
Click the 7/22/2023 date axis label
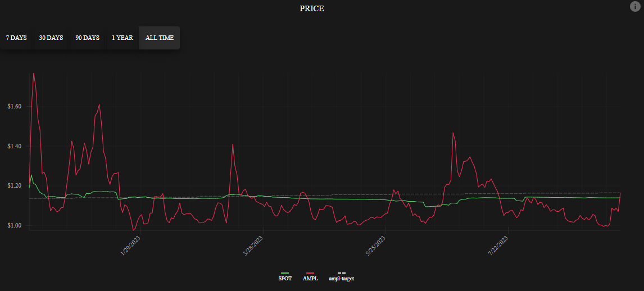[499, 245]
